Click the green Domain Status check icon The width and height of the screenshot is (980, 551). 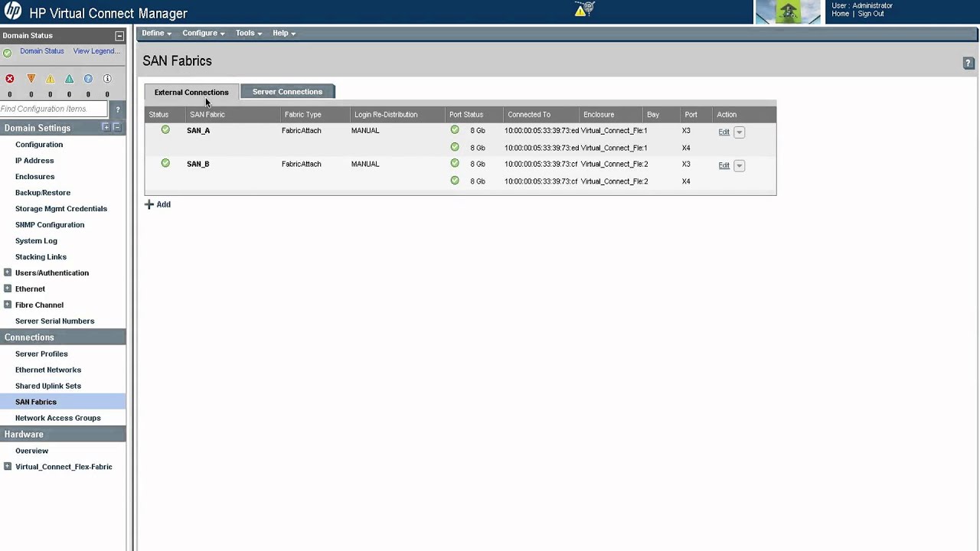tap(8, 53)
